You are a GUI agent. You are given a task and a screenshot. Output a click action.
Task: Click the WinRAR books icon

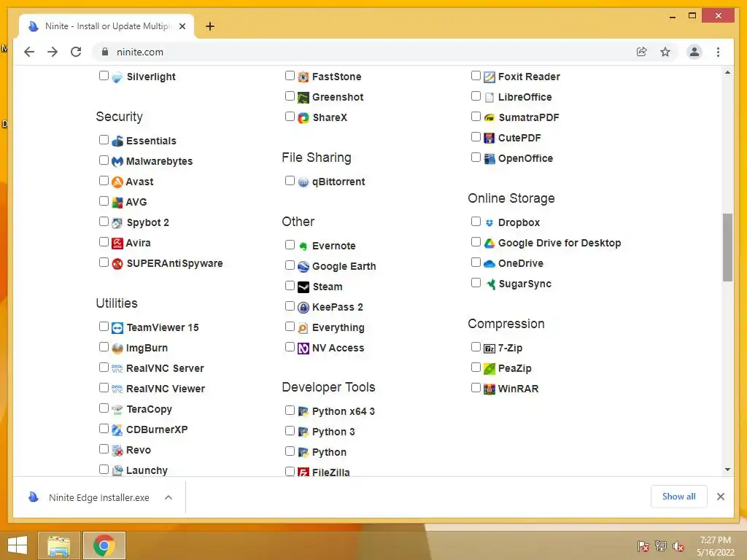489,389
